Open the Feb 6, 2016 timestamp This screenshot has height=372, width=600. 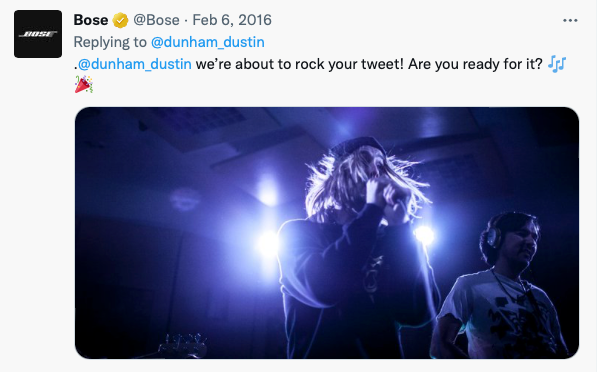pos(232,20)
